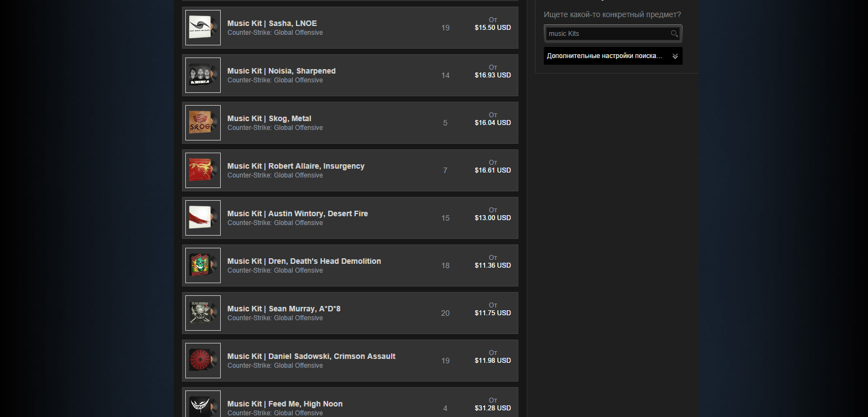
Task: Click quantity 19 in the Crimson Assault row
Action: click(445, 361)
